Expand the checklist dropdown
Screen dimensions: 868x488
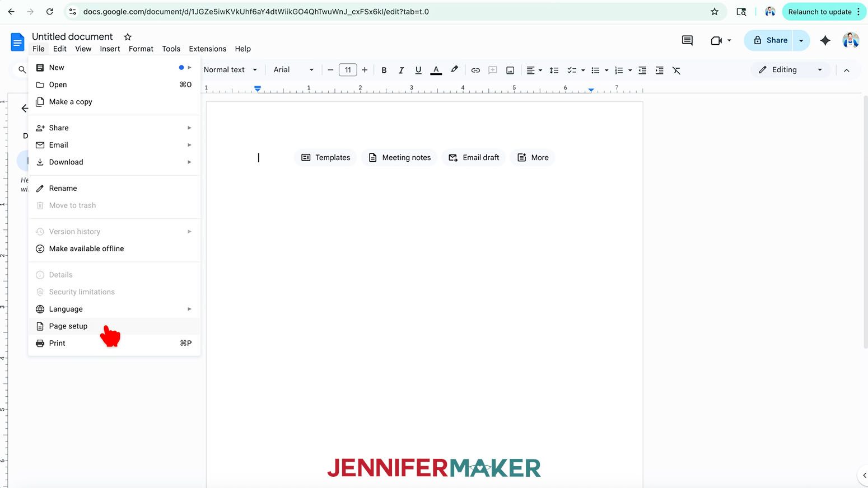(583, 70)
